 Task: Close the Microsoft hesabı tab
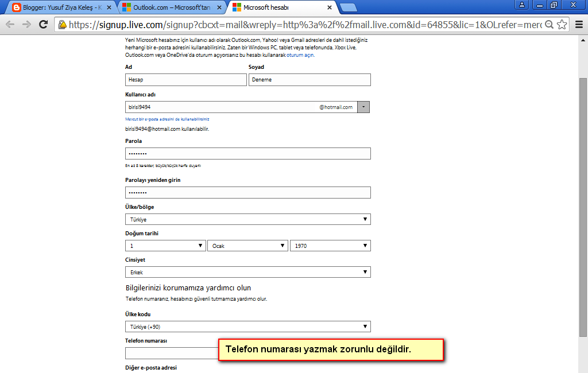click(329, 7)
